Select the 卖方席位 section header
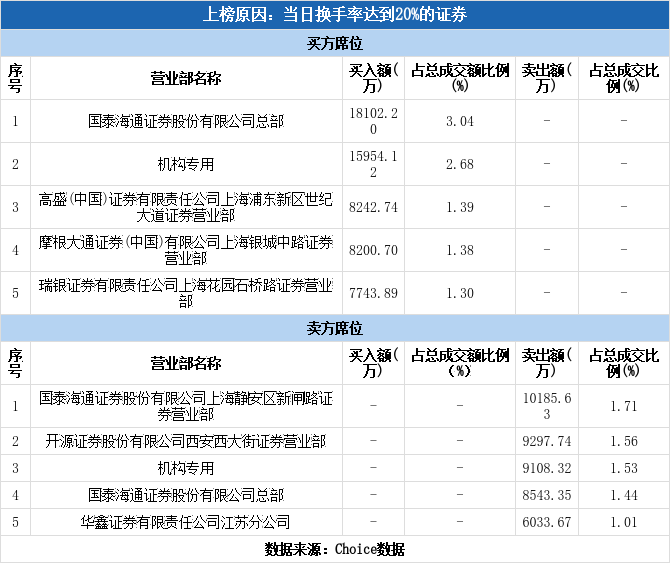This screenshot has width=670, height=563. tap(335, 328)
